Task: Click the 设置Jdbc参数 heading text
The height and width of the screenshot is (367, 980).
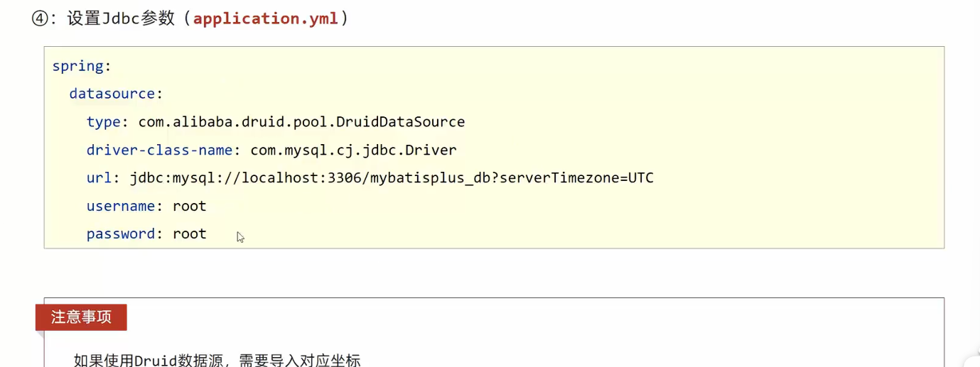Action: [x=121, y=18]
